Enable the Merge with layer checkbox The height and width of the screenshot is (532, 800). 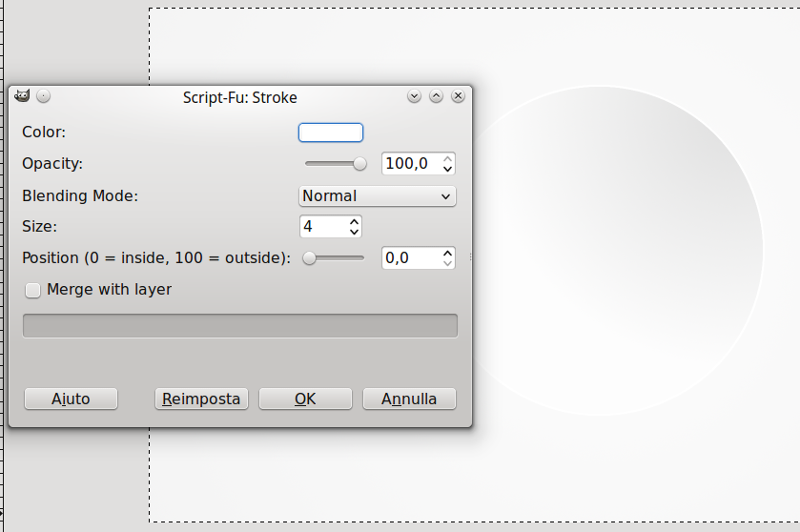point(32,290)
